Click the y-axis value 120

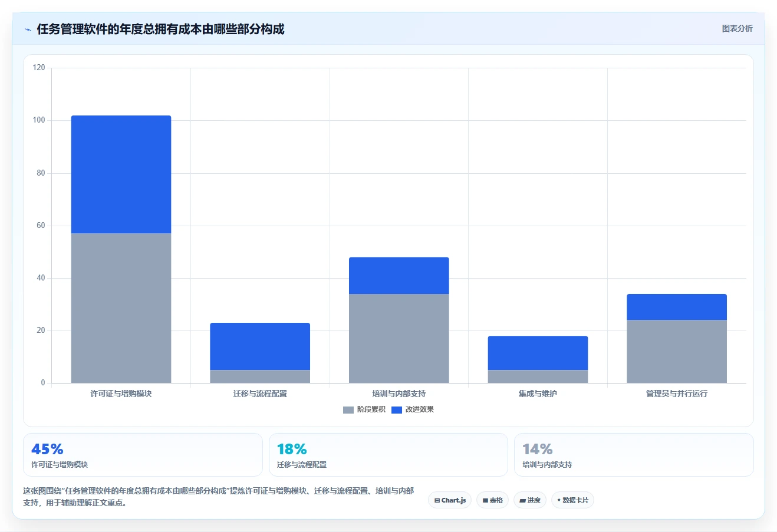pyautogui.click(x=39, y=68)
